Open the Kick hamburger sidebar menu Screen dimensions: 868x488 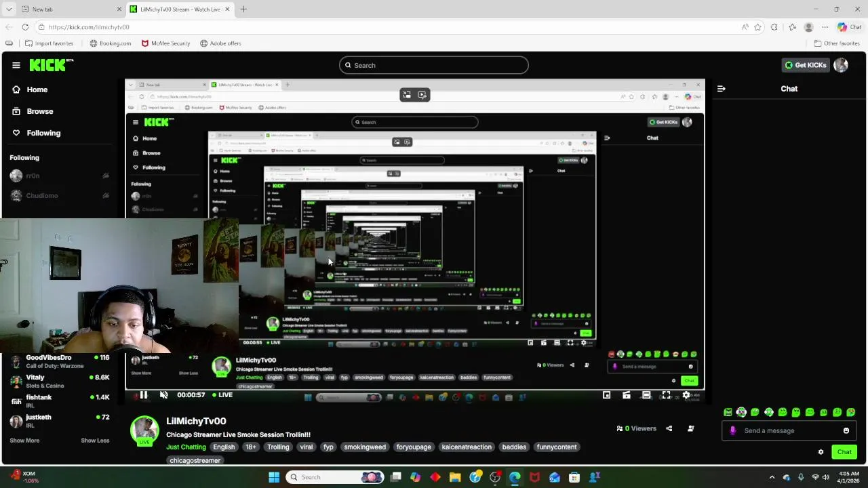[16, 65]
